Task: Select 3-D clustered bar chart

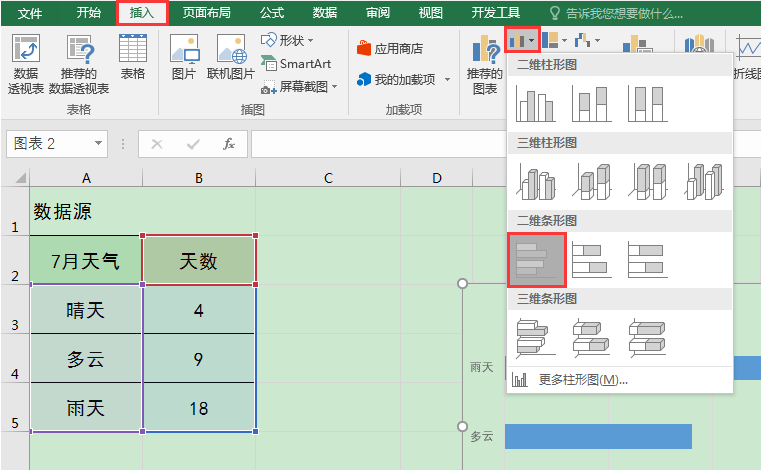Action: (535, 338)
